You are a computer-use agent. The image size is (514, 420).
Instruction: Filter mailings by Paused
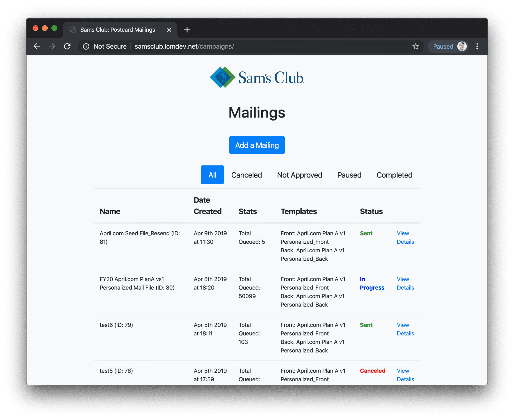tap(349, 175)
